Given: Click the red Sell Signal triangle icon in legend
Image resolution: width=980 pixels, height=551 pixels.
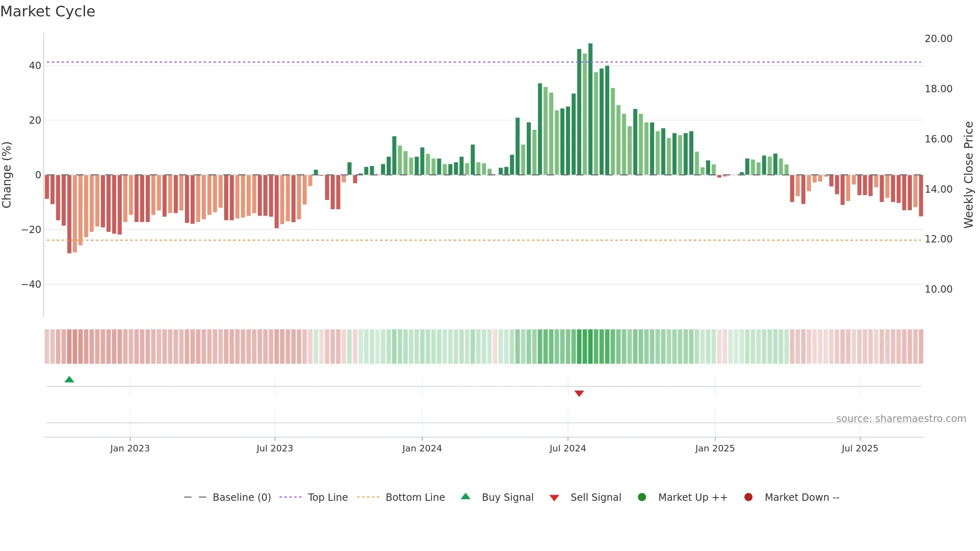Looking at the screenshot, I should tap(554, 498).
